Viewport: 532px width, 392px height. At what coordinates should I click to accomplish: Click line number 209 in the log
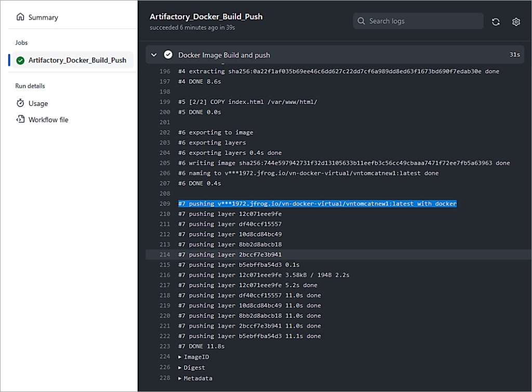coord(165,203)
